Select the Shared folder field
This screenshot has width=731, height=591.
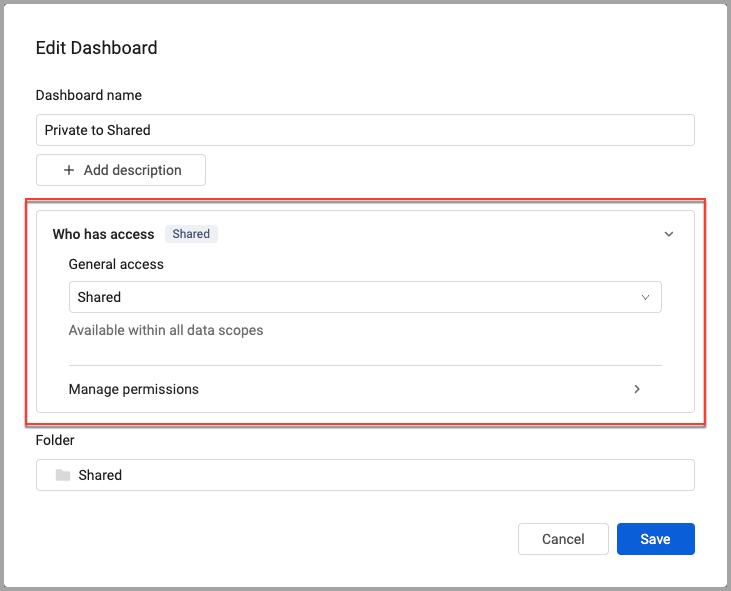[x=364, y=475]
